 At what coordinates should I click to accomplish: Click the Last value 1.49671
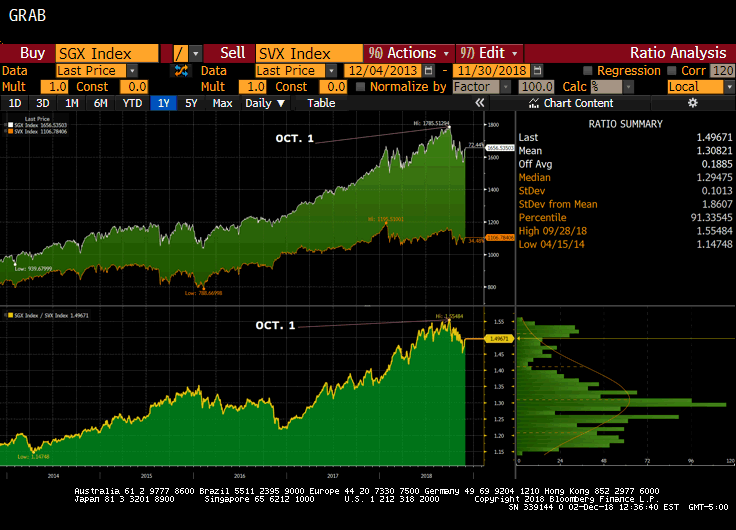714,138
